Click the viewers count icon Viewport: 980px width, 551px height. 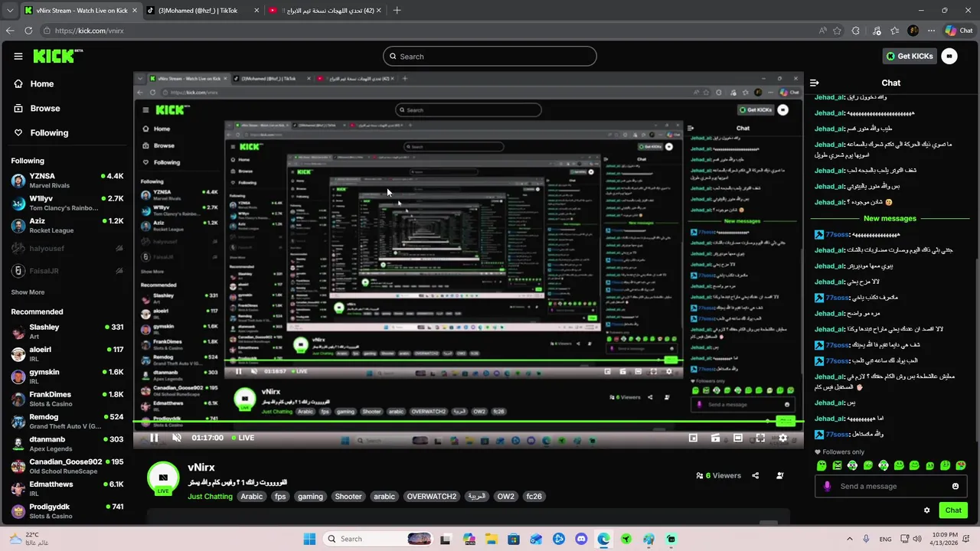click(700, 475)
